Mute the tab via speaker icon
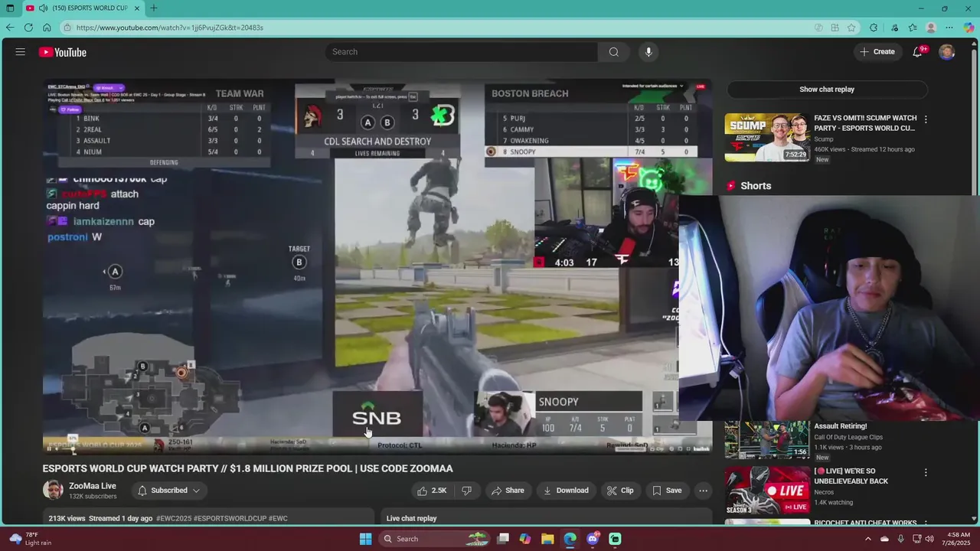This screenshot has width=980, height=551. [x=43, y=8]
